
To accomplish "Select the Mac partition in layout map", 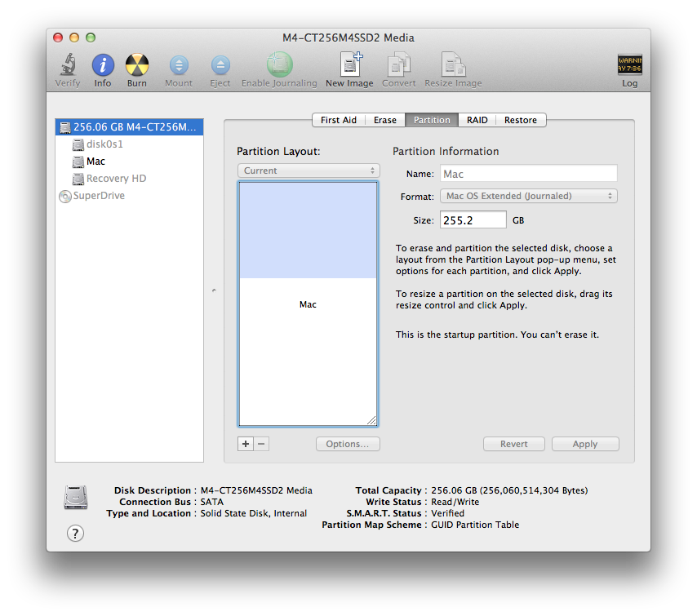I will (x=308, y=304).
